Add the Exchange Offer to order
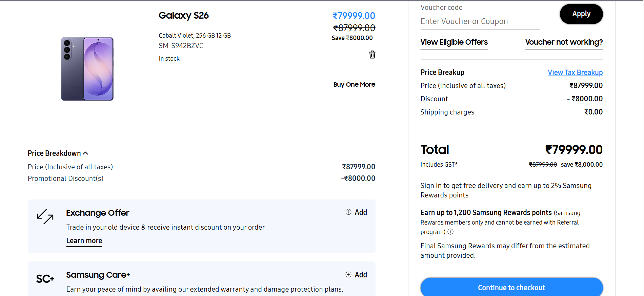The image size is (644, 296). [356, 212]
